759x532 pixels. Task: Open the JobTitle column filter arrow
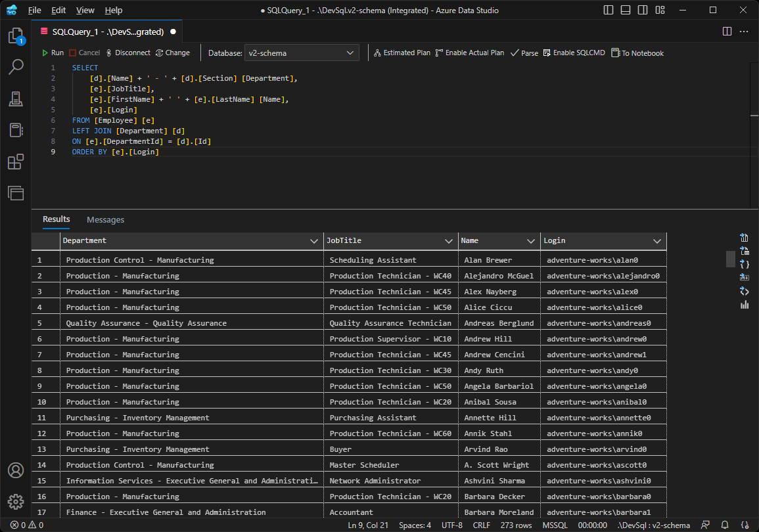tap(449, 241)
